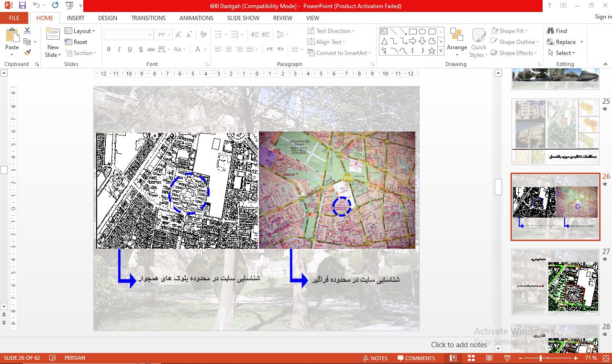Click the Reset slide button

[x=77, y=42]
